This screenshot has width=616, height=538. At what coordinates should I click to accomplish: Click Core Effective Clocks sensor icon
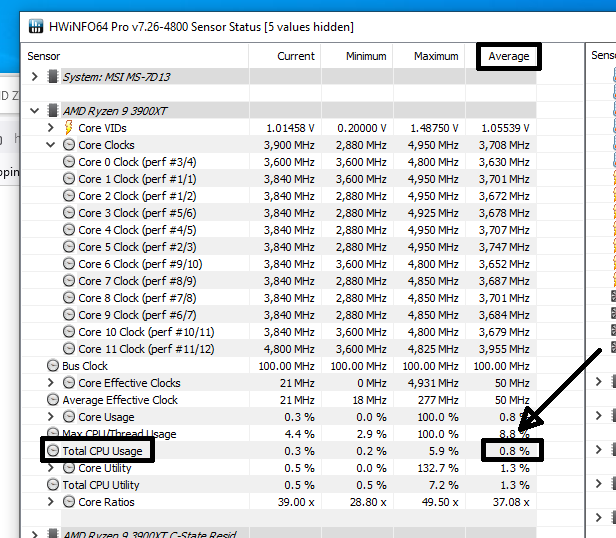point(69,383)
